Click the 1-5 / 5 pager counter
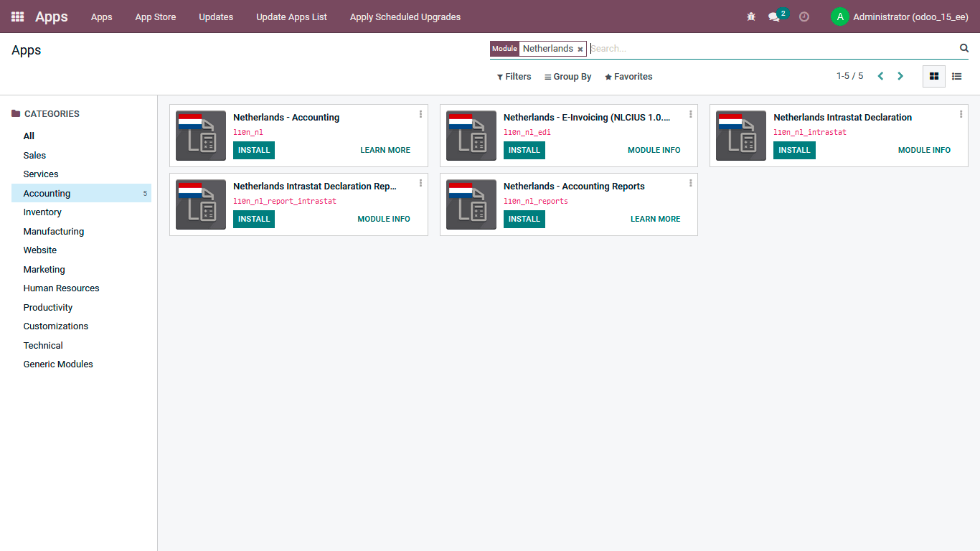 [x=849, y=76]
